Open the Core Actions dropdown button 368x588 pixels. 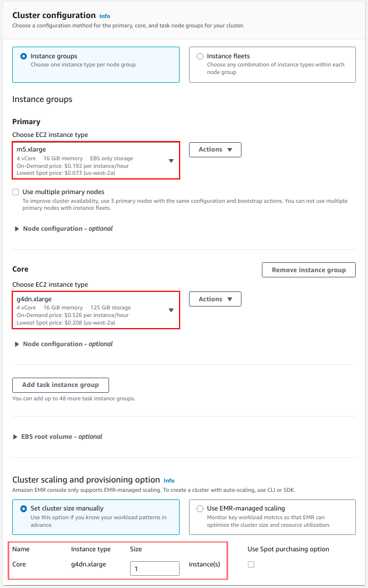215,300
